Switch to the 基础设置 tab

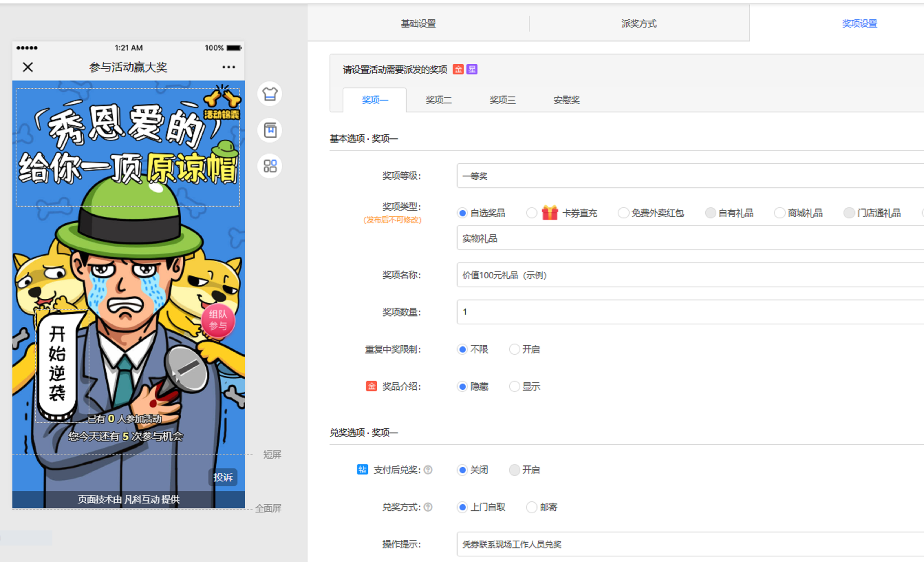[418, 23]
